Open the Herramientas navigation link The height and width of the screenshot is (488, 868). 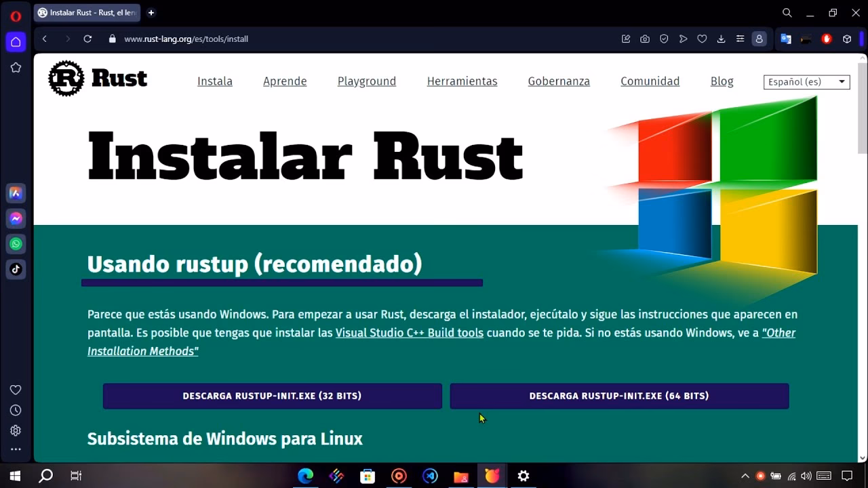click(x=462, y=81)
